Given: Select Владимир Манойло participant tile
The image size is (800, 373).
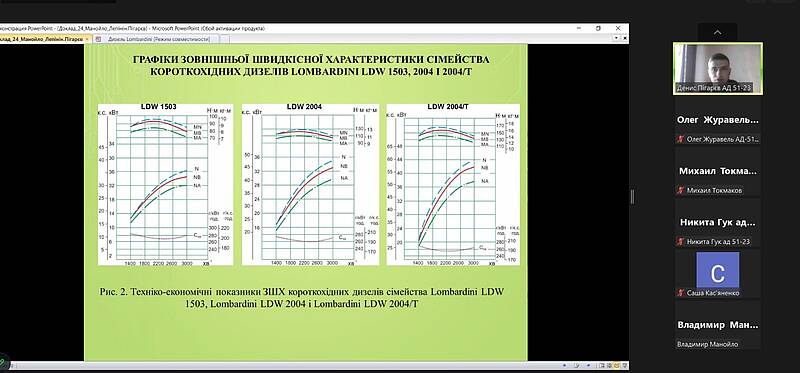Looking at the screenshot, I should point(717,325).
